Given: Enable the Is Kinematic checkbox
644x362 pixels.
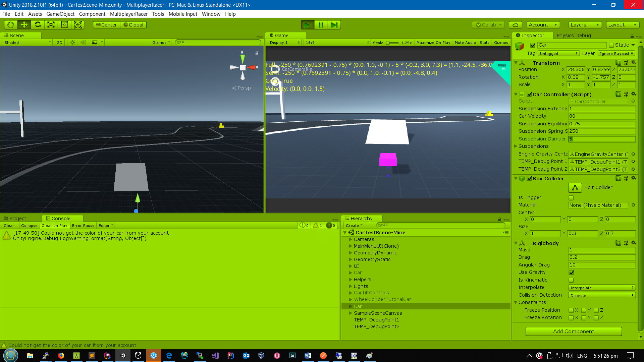Looking at the screenshot, I should (571, 280).
